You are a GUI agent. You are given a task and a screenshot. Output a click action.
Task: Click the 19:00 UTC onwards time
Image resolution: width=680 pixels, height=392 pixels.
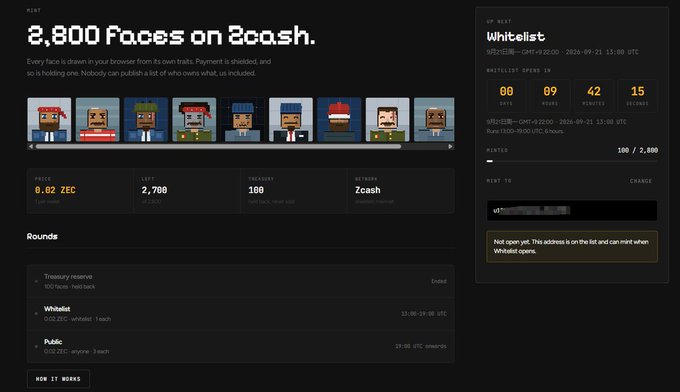(x=421, y=346)
